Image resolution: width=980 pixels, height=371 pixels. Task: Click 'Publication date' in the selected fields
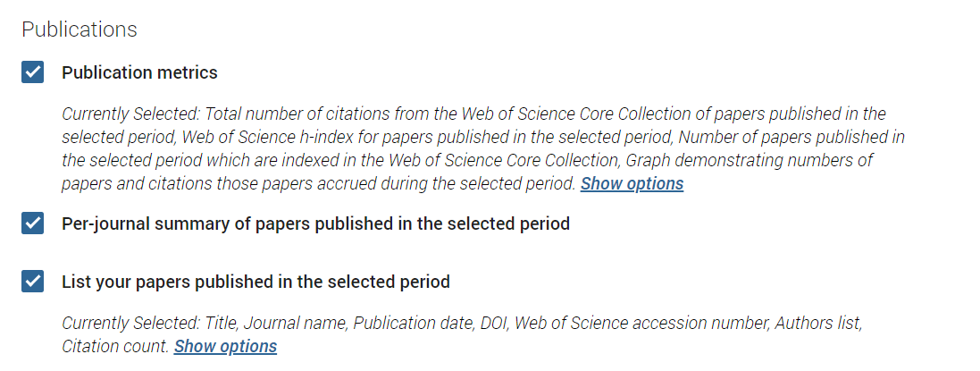click(x=411, y=323)
